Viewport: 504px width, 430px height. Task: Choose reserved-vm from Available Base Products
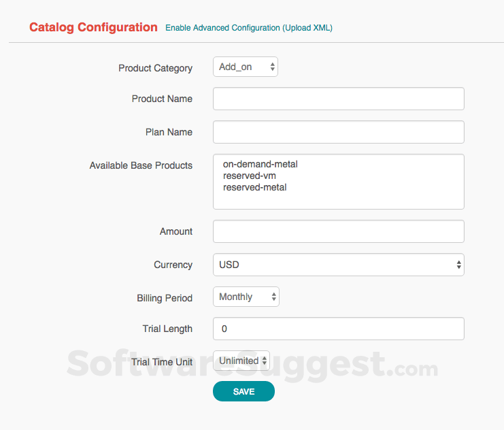[x=249, y=176]
